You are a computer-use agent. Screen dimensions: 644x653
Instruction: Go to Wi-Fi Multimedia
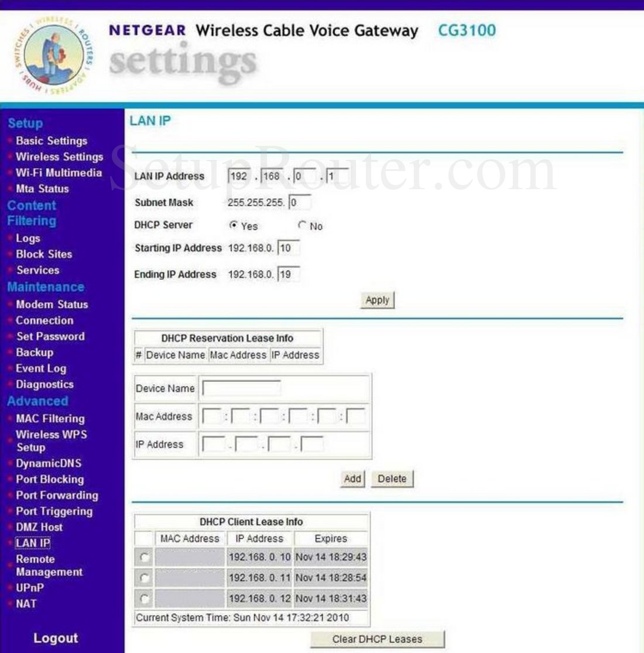pos(59,172)
